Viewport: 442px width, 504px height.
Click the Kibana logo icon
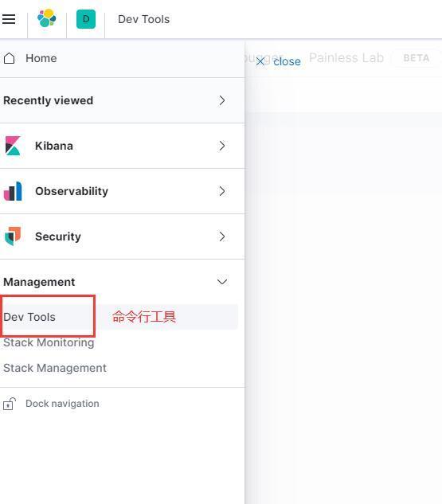[x=13, y=146]
